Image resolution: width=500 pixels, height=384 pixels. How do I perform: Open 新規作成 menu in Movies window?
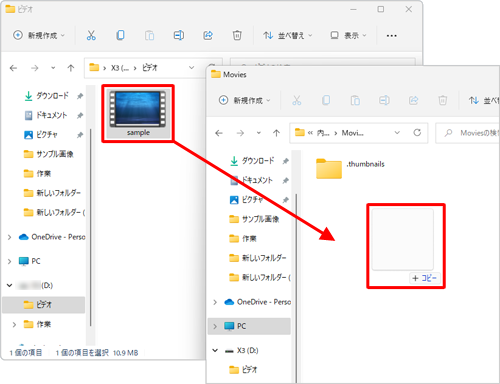click(x=244, y=100)
